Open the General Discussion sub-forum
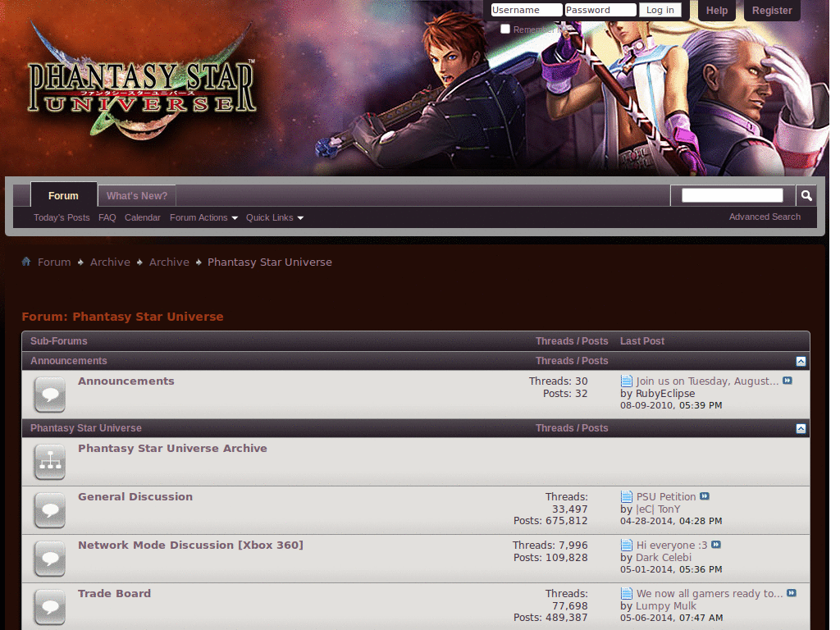Viewport: 840px width, 630px height. 135,496
